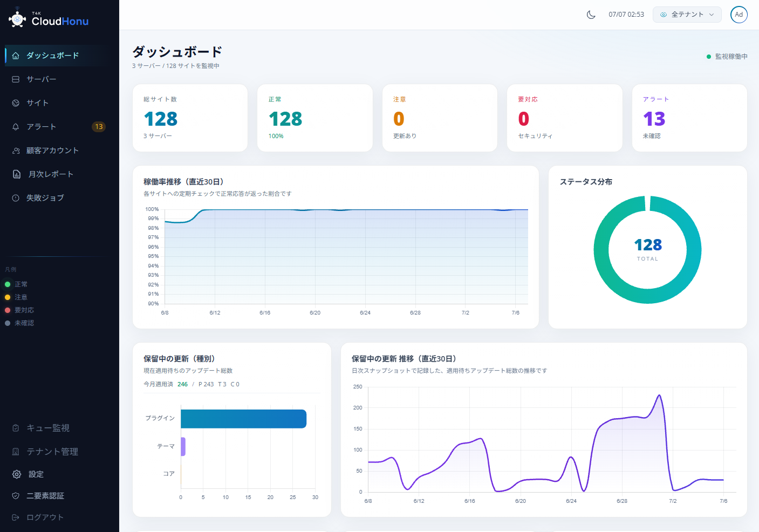Click the globe icon beside サイト

[16, 103]
